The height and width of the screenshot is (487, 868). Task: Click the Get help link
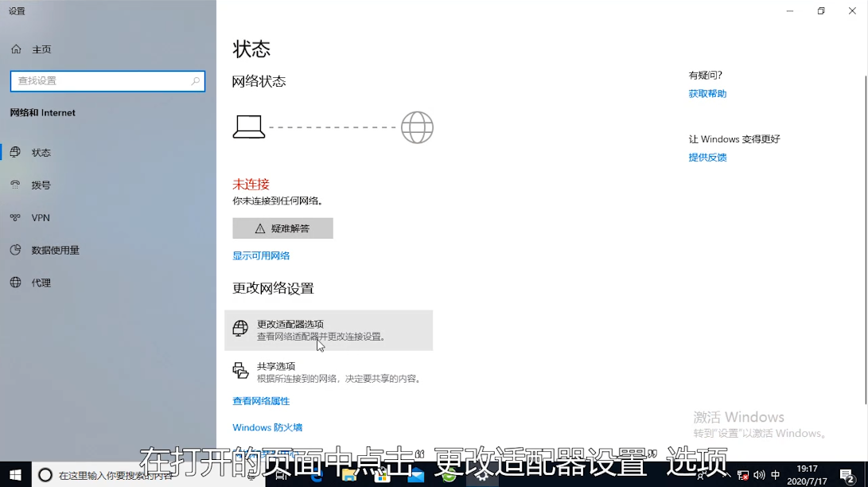707,94
